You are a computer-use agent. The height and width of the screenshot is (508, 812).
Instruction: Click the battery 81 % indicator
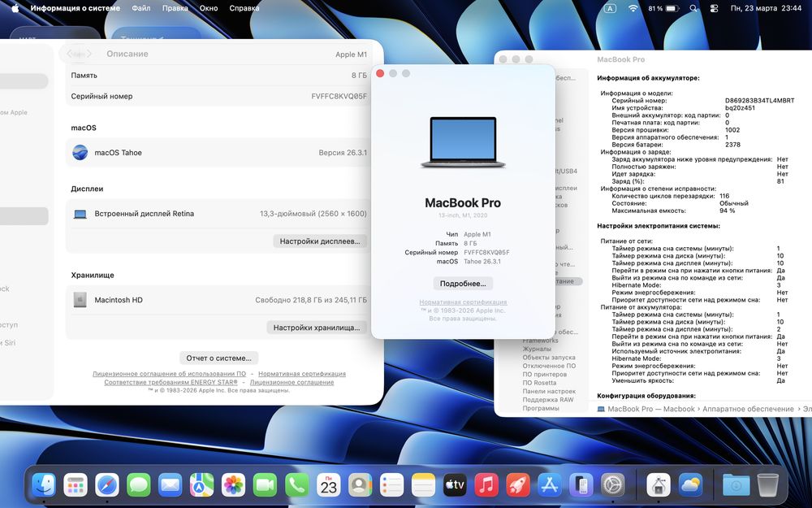click(x=663, y=8)
